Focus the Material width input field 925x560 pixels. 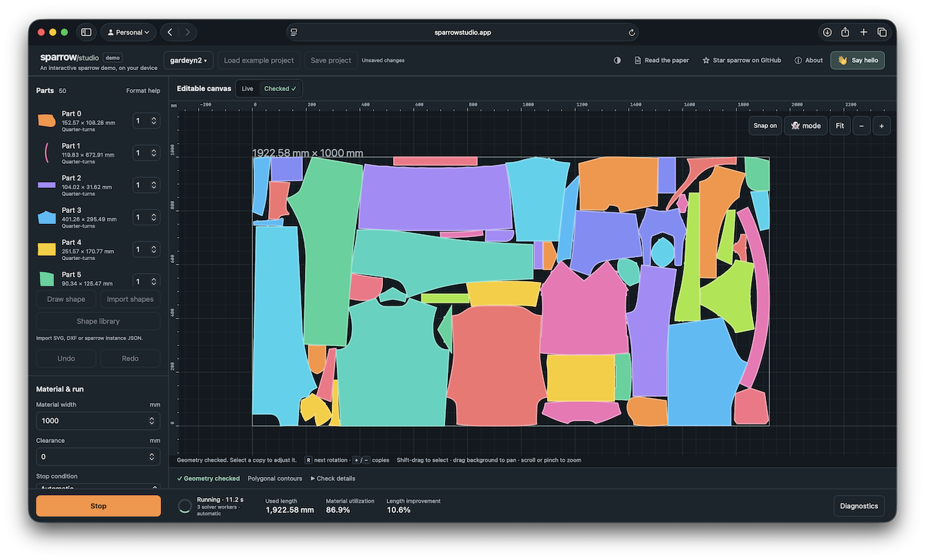98,421
